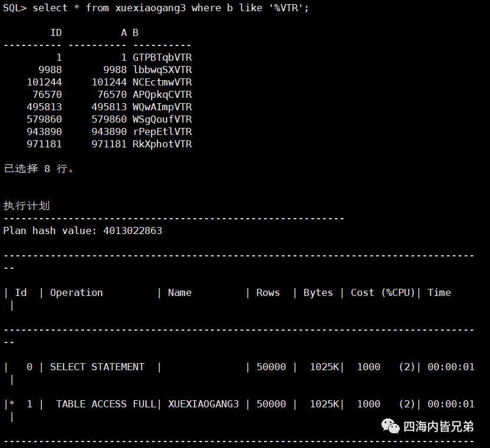Click the APQpkqCVTR result value
Viewport: 490px width, 448px height.
(x=162, y=95)
